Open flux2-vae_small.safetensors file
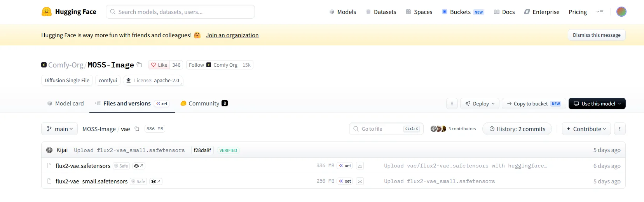The height and width of the screenshot is (202, 644). [x=91, y=181]
